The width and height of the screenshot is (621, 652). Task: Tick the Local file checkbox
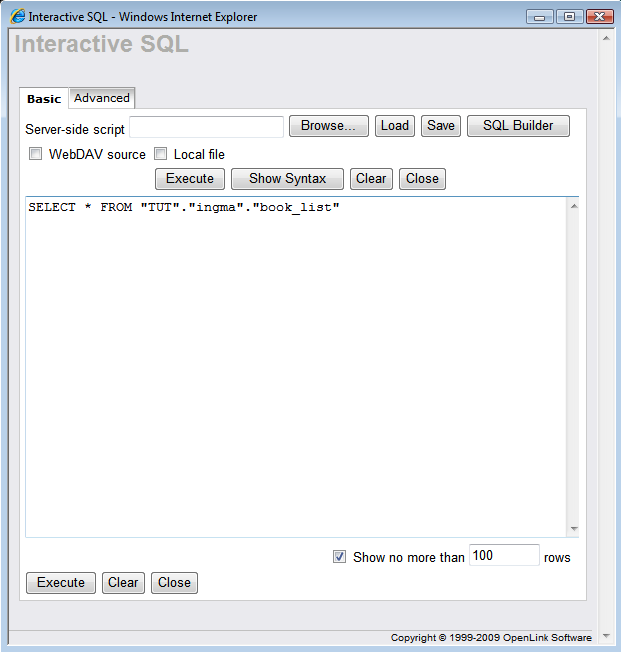pos(160,154)
